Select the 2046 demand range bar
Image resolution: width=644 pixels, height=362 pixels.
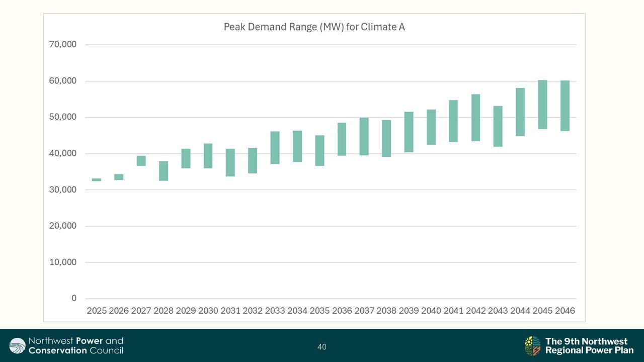pyautogui.click(x=565, y=106)
